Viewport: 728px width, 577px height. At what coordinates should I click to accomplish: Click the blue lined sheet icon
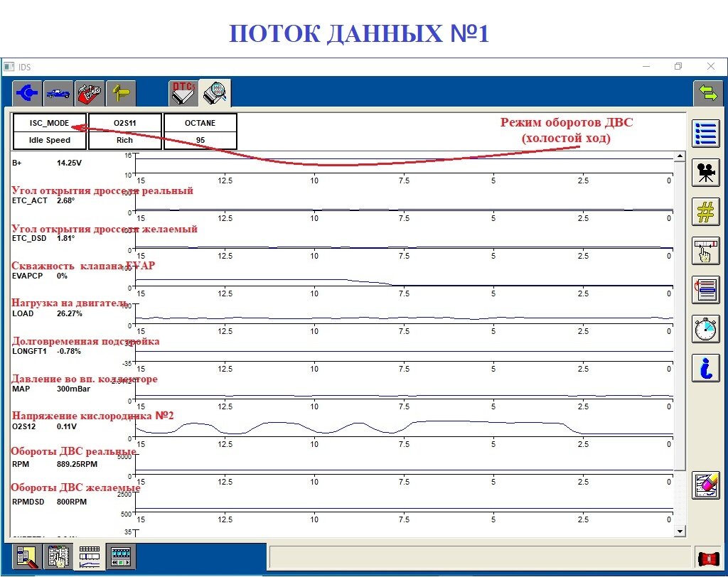coord(706,290)
